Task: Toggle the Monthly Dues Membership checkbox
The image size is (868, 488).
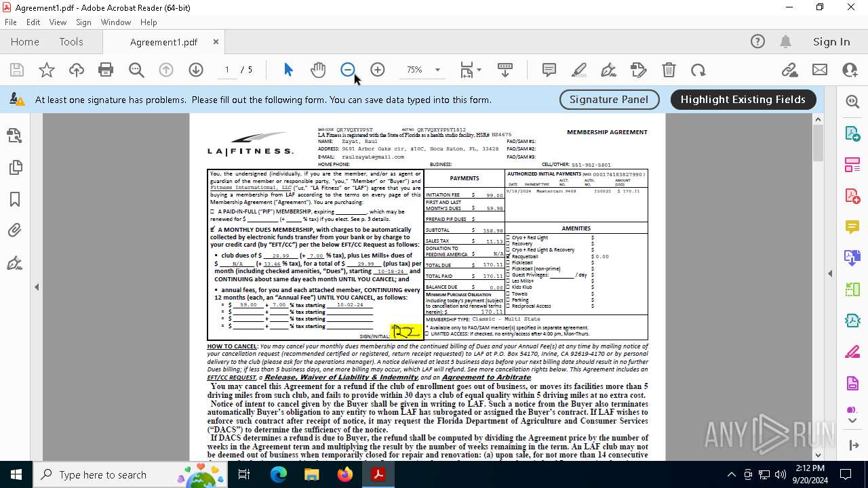Action: [212, 229]
